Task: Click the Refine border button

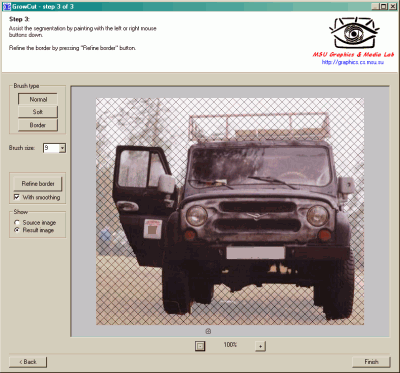Action: tap(38, 184)
